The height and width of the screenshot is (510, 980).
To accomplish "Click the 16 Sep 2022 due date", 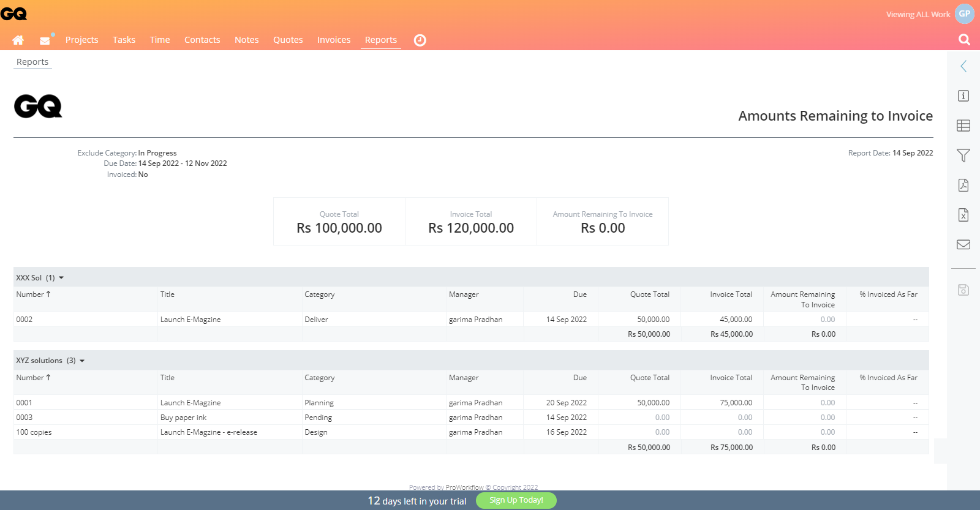I will pos(567,432).
